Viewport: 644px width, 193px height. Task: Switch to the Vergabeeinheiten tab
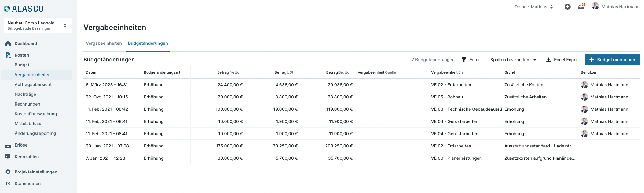[x=104, y=43]
